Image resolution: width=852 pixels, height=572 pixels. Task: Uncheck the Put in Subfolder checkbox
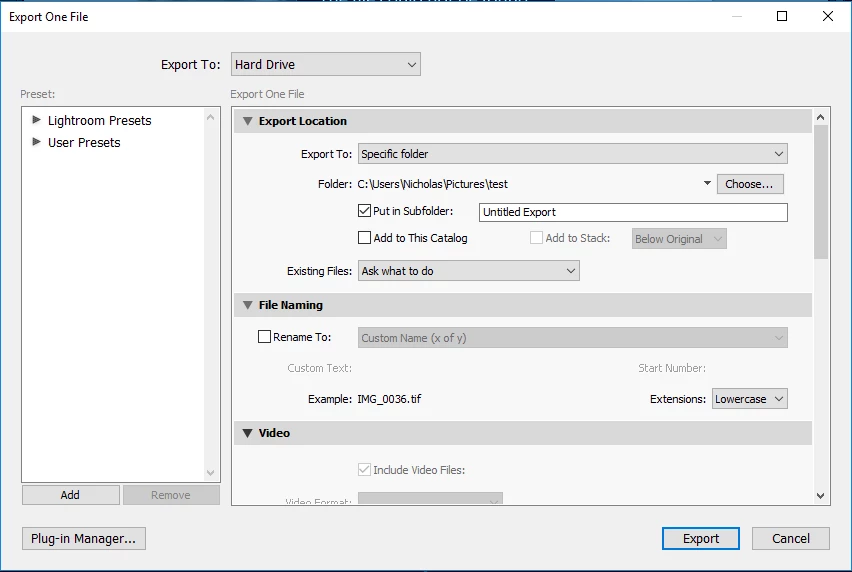[364, 210]
